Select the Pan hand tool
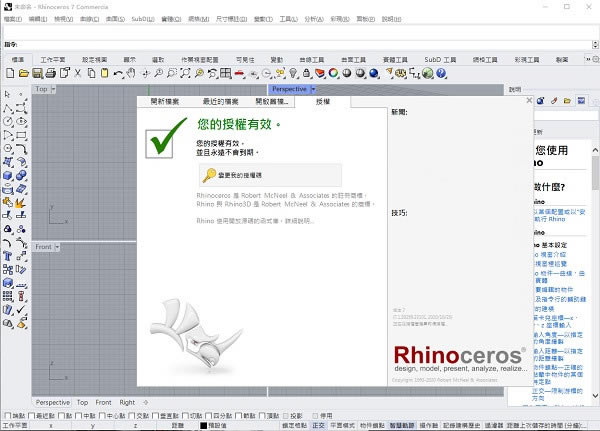 pyautogui.click(x=131, y=73)
